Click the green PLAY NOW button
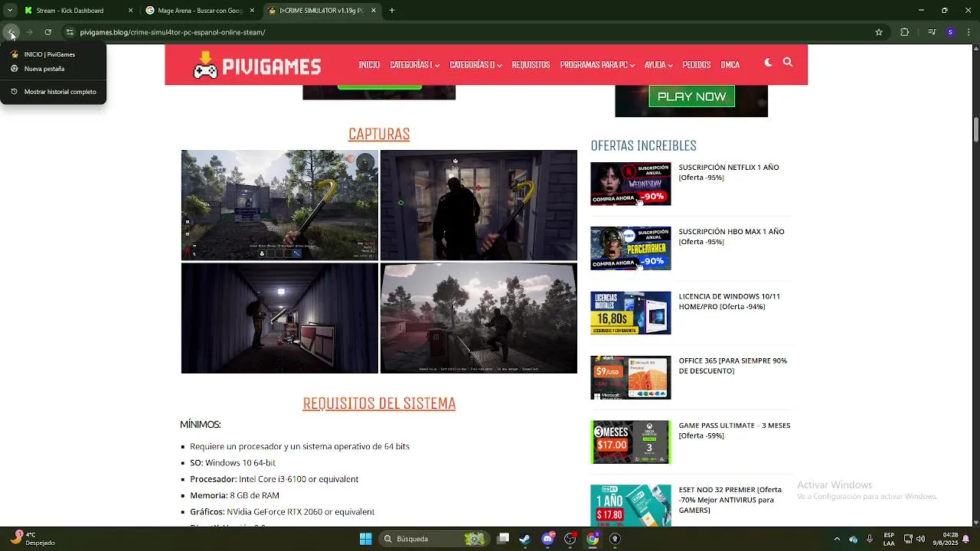Image resolution: width=980 pixels, height=551 pixels. point(691,96)
